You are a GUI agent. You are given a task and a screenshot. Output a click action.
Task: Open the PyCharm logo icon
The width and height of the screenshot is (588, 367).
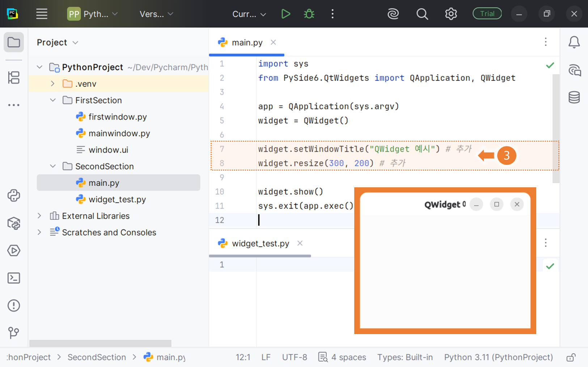(13, 14)
